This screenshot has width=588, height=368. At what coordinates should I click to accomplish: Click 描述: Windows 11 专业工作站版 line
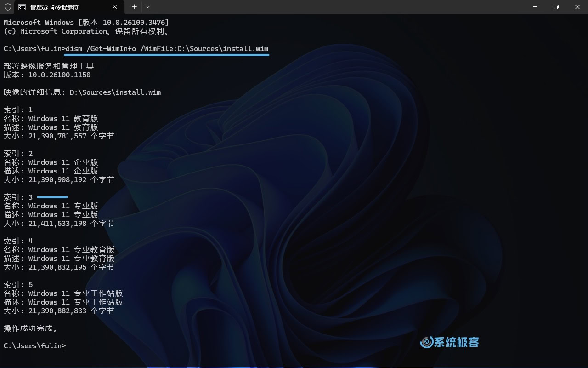63,302
